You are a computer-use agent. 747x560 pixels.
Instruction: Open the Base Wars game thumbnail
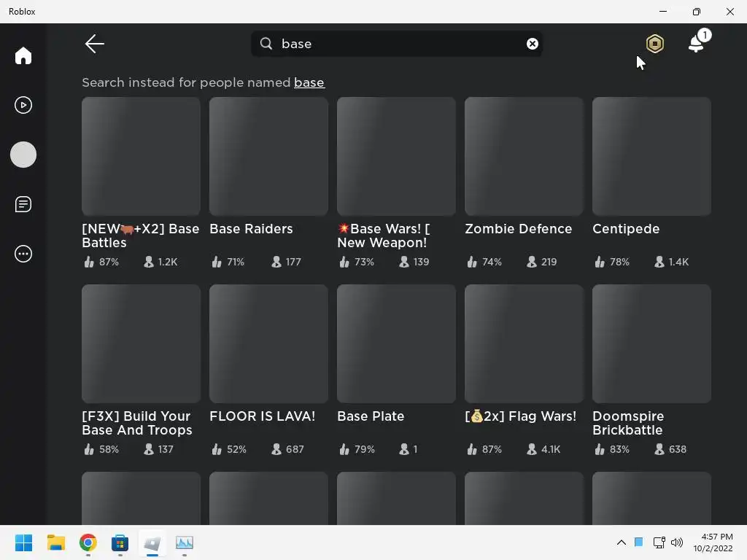[x=396, y=156]
